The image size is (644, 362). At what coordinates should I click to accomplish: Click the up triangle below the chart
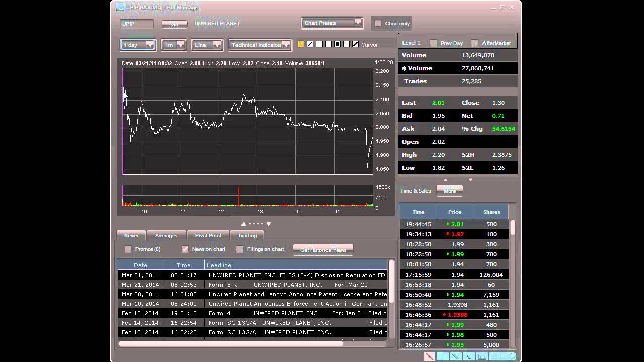[244, 224]
